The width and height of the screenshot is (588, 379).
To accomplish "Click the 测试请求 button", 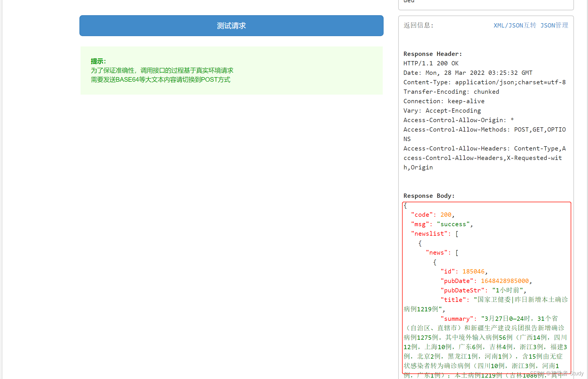I will coord(231,26).
